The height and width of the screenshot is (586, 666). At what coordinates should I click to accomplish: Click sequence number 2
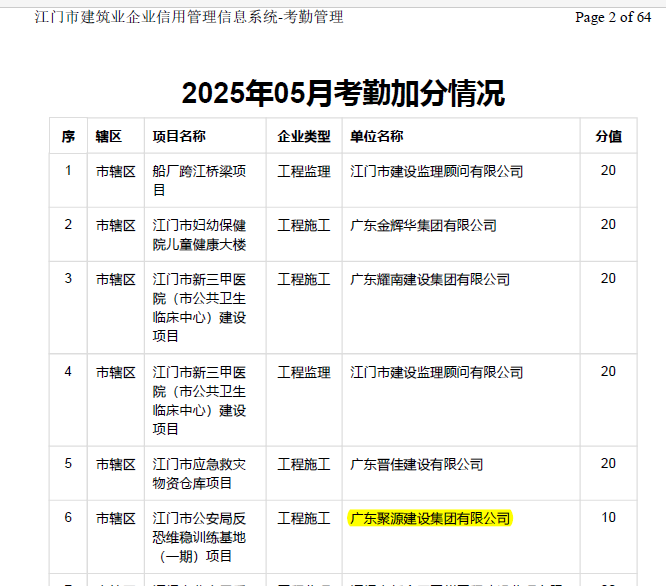pyautogui.click(x=68, y=225)
